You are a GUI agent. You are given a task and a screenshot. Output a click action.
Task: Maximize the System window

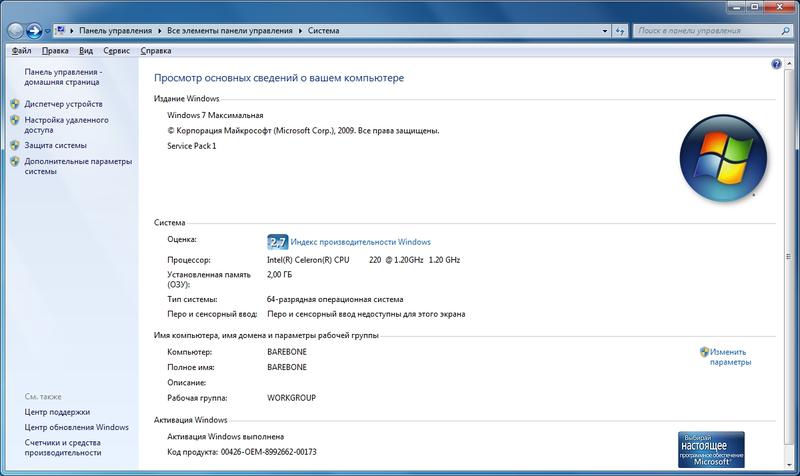coord(754,7)
